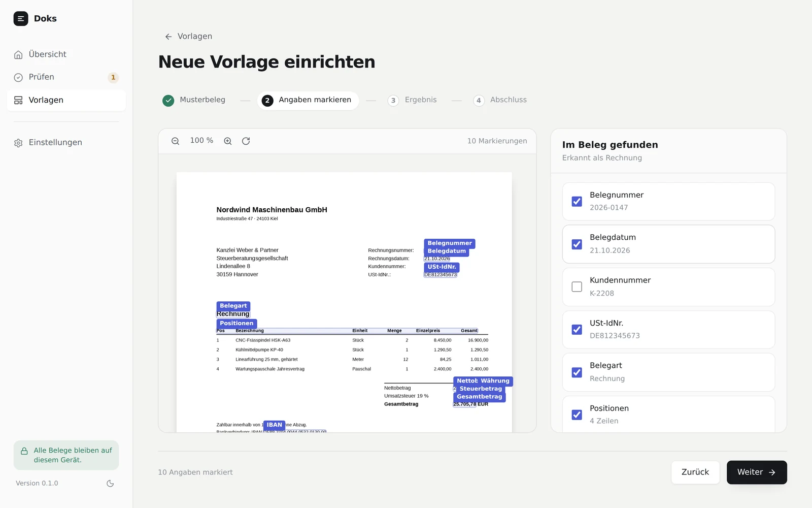Viewport: 812px width, 508px height.
Task: Click the text Erkannt als Rechnung
Action: pos(602,158)
